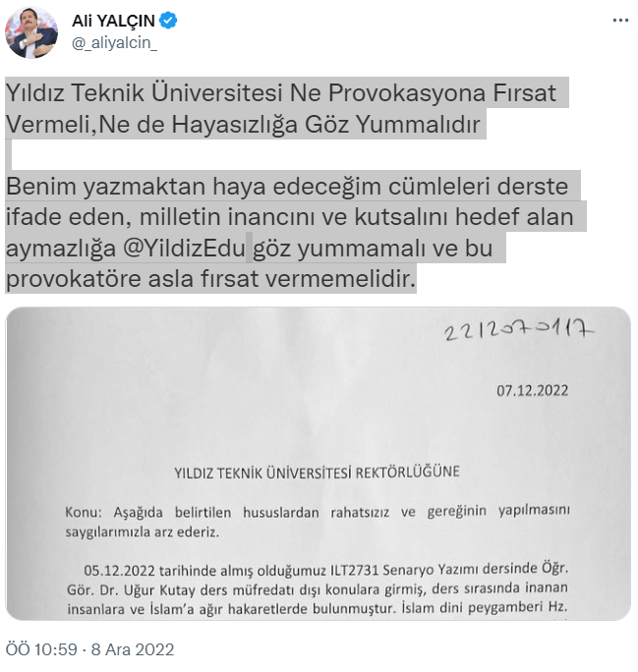Viewport: 638px width, 672px height.
Task: Follow the @YildizEdu mention link
Action: point(185,248)
